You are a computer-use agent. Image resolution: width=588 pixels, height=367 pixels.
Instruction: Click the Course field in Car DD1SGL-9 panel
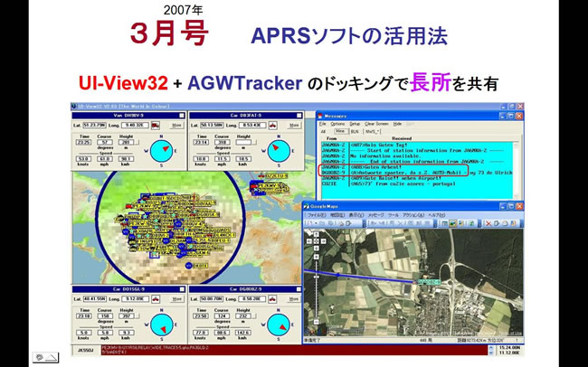pos(105,316)
